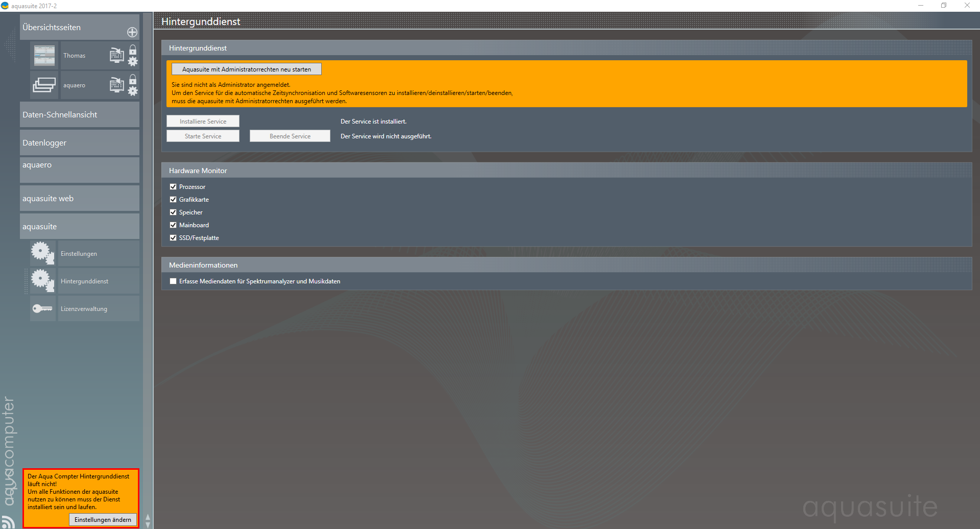Toggle the SSD/Festplatte checkbox
This screenshot has width=980, height=529.
[x=173, y=238]
